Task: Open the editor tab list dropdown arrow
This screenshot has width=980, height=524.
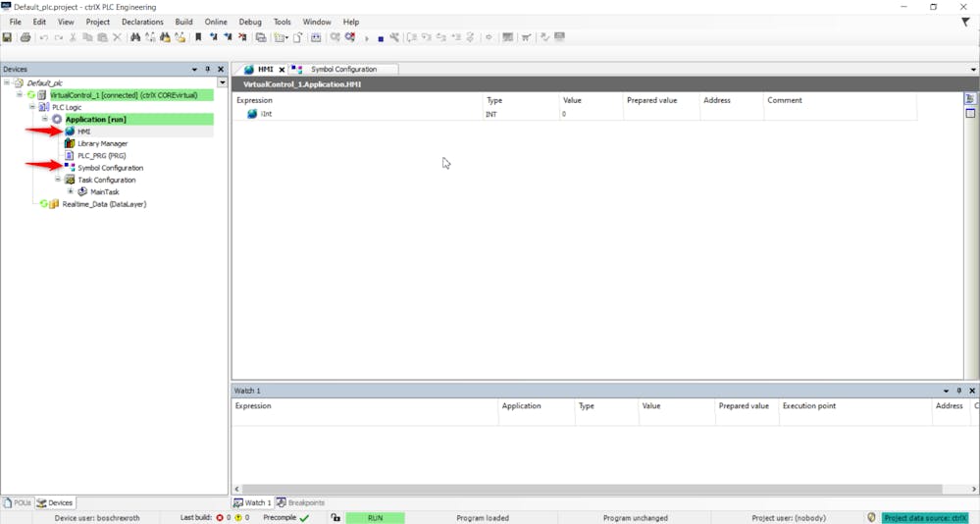Action: click(x=973, y=70)
